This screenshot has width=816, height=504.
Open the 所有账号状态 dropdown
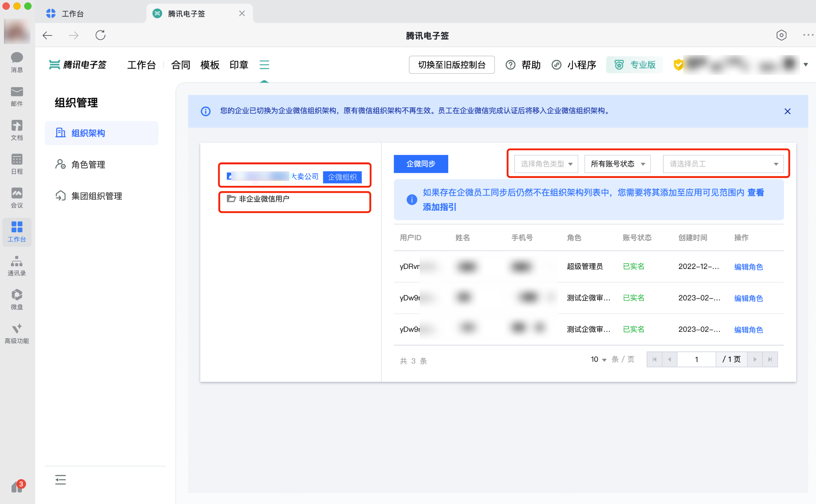[x=617, y=164]
